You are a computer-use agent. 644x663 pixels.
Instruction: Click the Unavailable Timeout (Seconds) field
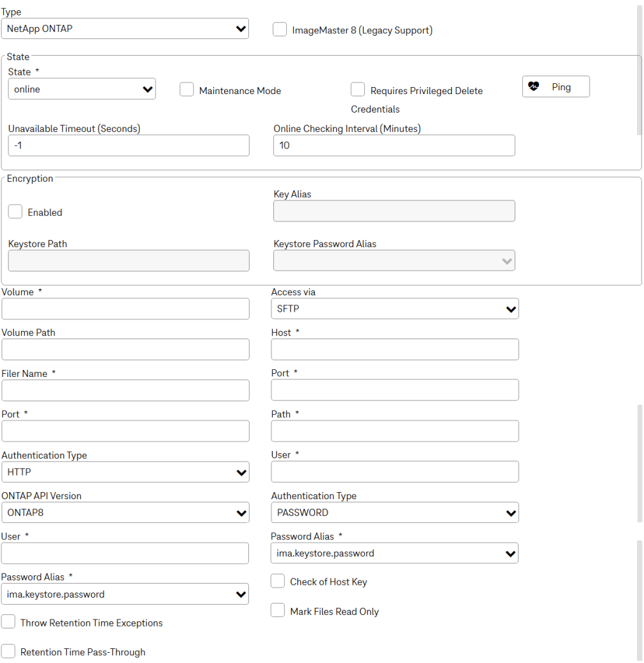129,145
